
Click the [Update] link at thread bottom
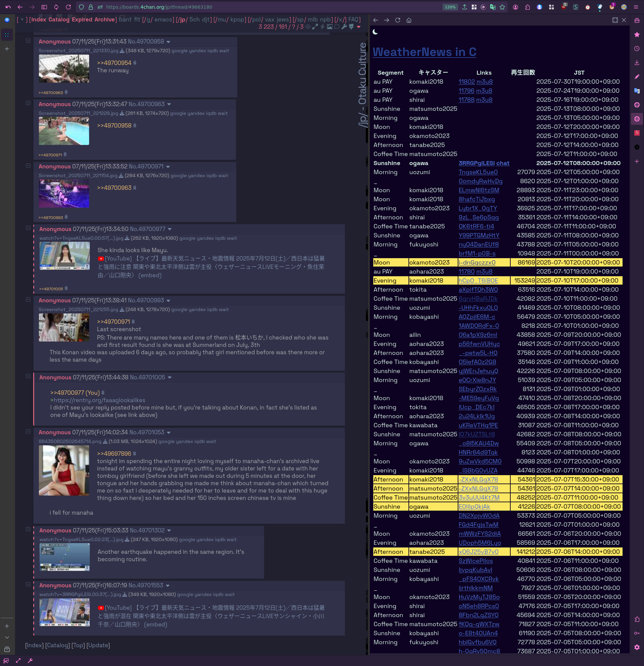(98, 645)
